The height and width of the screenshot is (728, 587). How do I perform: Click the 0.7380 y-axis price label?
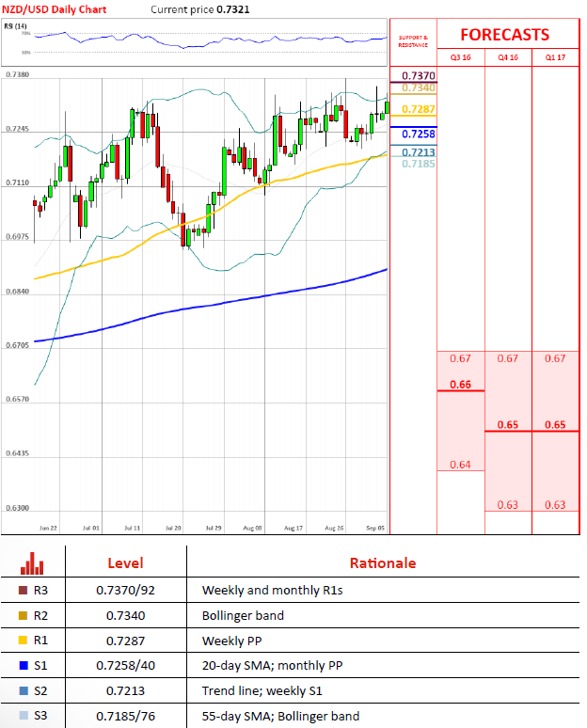click(x=18, y=74)
